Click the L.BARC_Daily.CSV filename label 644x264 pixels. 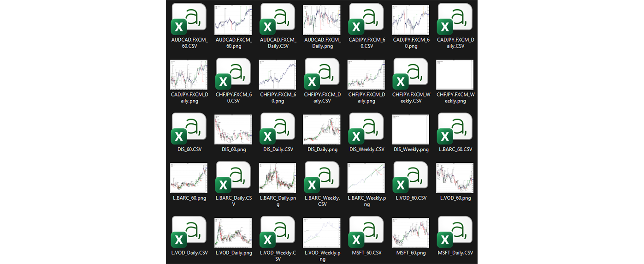pos(233,201)
